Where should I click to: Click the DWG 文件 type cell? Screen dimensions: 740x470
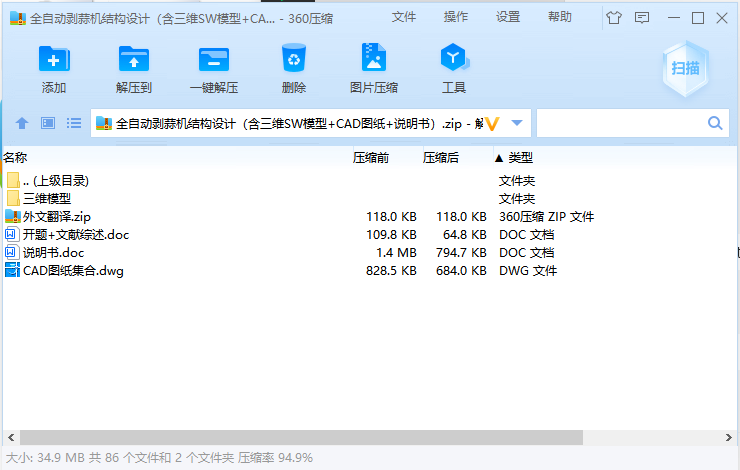pyautogui.click(x=528, y=271)
